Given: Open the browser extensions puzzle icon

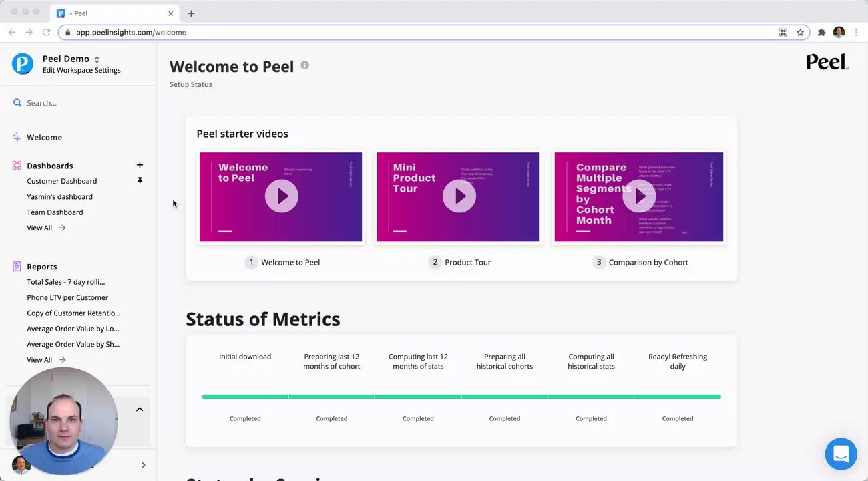Looking at the screenshot, I should pos(822,32).
